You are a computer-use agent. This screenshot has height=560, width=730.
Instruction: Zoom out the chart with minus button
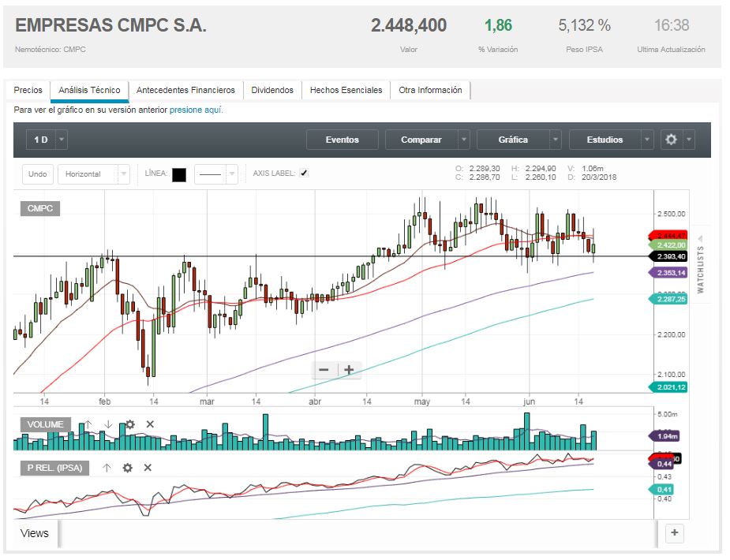pyautogui.click(x=324, y=370)
